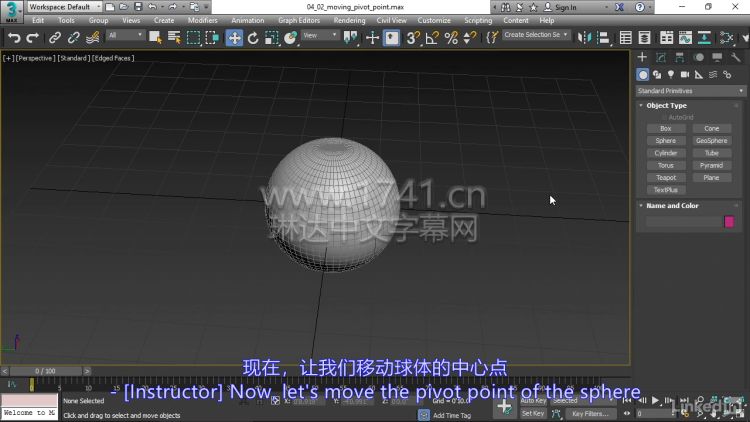Select the Cameras creation category

point(685,75)
